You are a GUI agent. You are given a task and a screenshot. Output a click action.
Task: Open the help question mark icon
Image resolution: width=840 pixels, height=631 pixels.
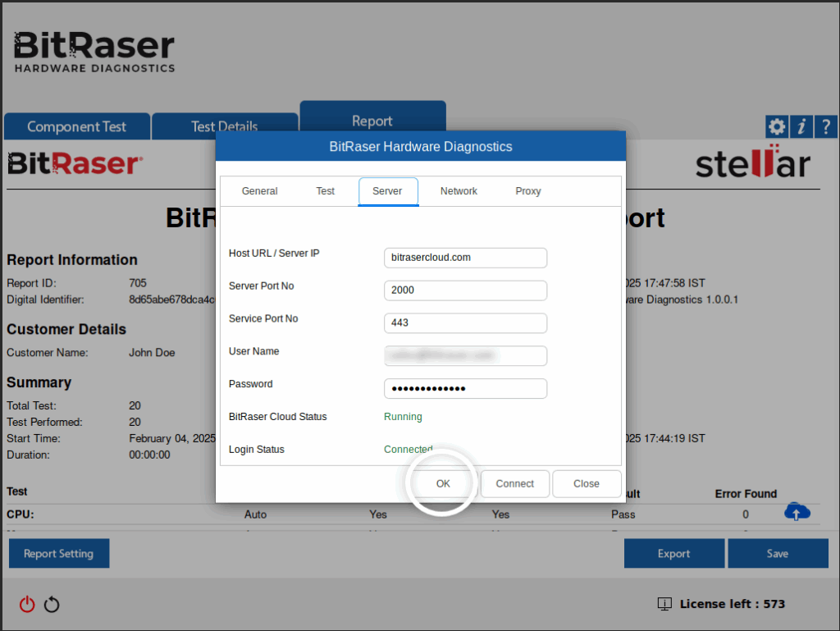pyautogui.click(x=826, y=127)
